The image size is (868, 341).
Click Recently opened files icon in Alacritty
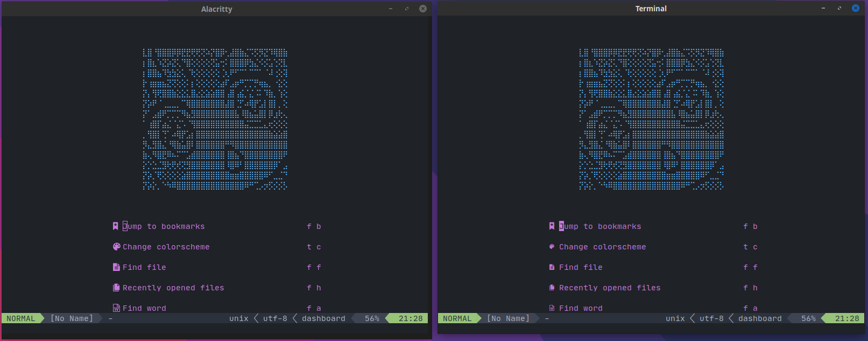tap(116, 288)
